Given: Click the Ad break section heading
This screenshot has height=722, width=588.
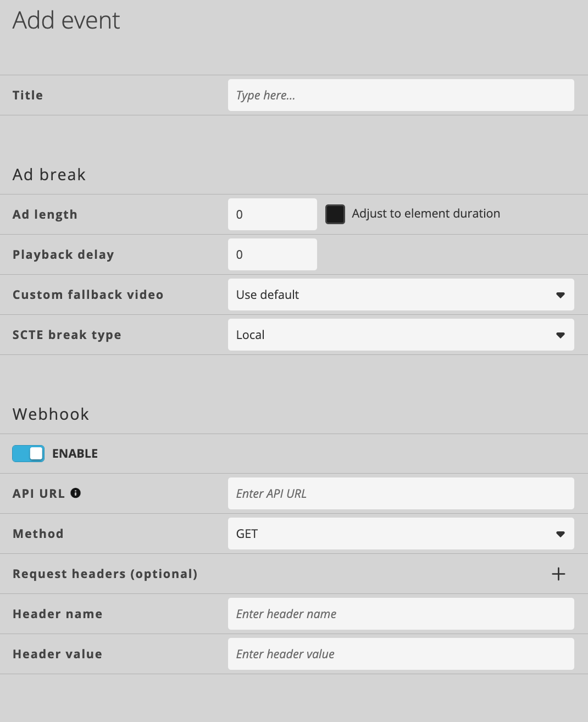Looking at the screenshot, I should (x=49, y=174).
